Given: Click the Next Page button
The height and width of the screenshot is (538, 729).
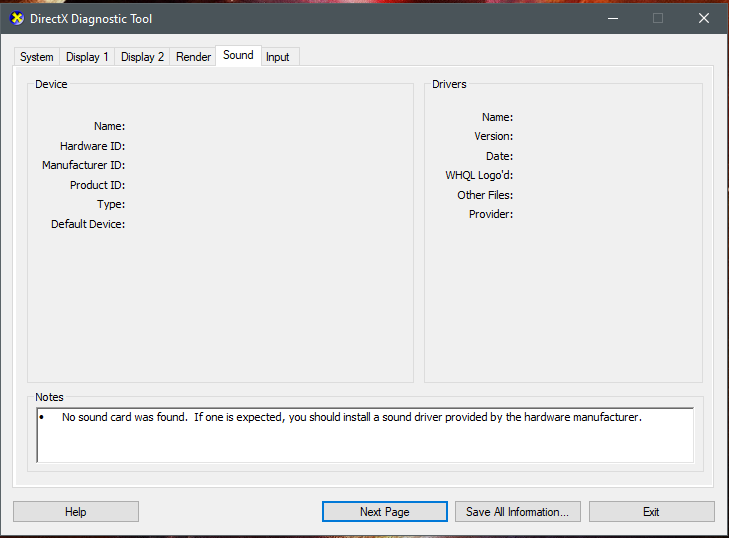Looking at the screenshot, I should (x=384, y=511).
